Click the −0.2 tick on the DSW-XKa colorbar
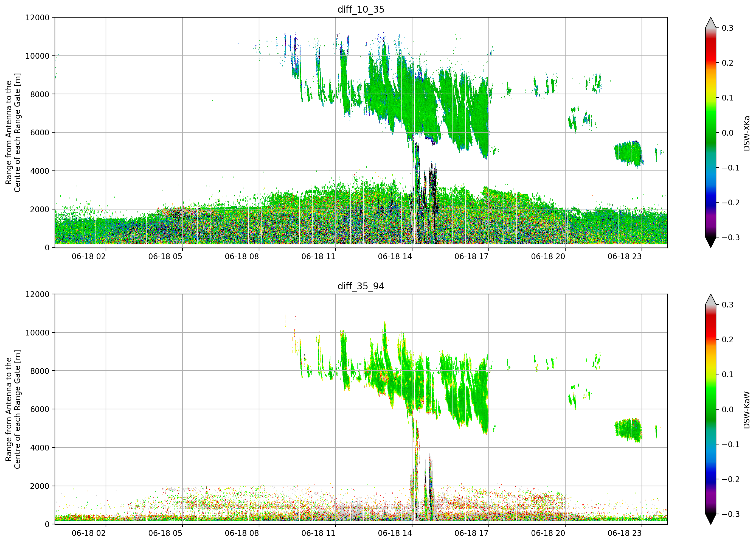756x543 pixels. (x=731, y=203)
